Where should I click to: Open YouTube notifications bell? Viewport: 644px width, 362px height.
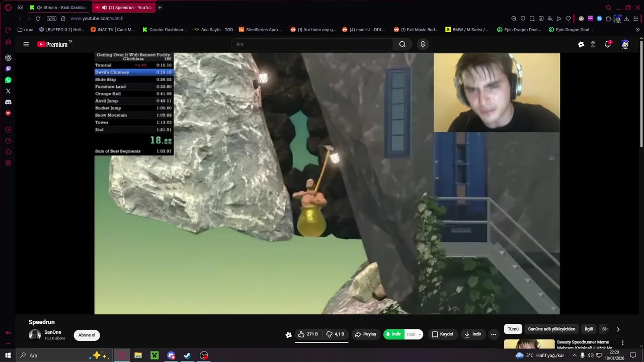(608, 44)
